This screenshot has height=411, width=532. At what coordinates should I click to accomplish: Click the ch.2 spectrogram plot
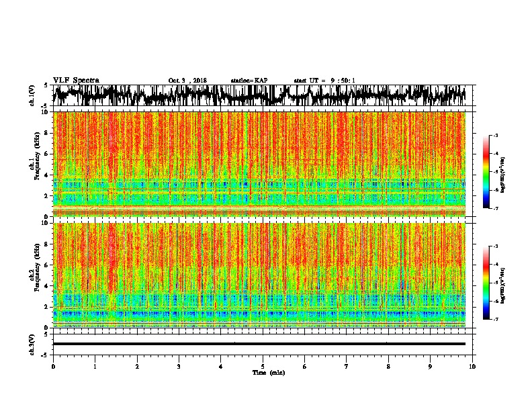point(259,275)
